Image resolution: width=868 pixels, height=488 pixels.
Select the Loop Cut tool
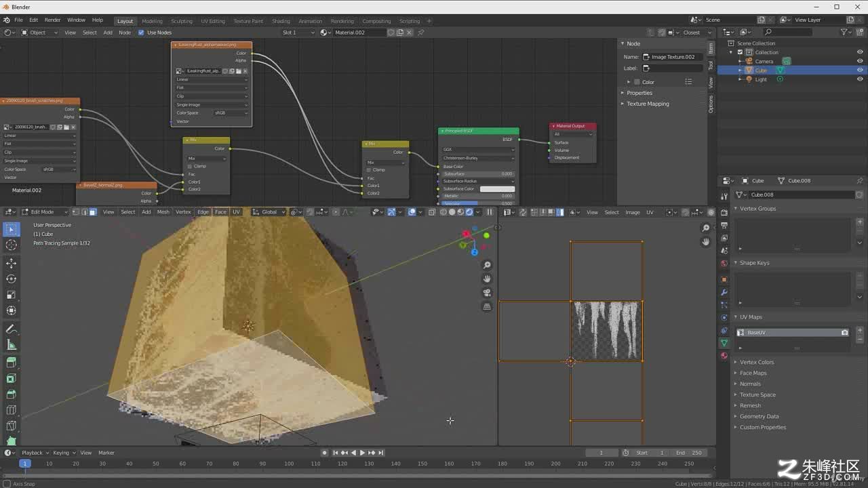coord(11,410)
